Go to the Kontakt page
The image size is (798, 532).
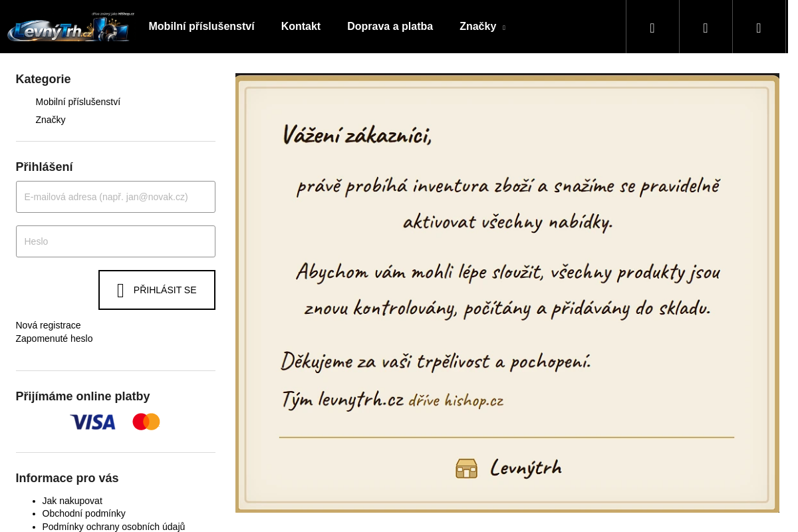tap(301, 27)
